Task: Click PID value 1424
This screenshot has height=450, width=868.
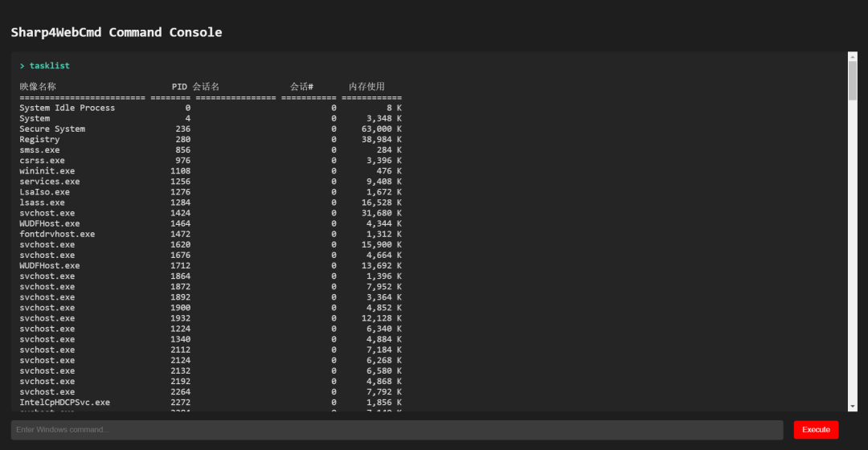Action: [x=181, y=213]
